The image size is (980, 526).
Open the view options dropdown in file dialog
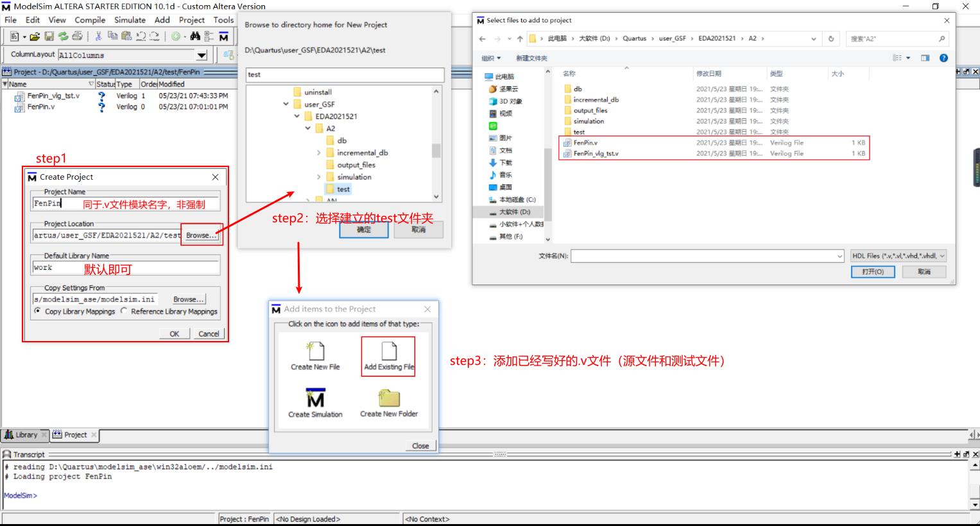908,58
